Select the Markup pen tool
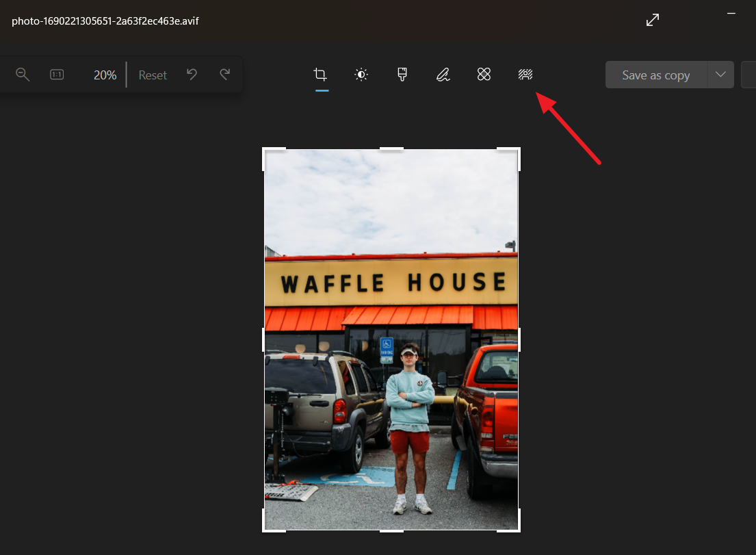Image resolution: width=756 pixels, height=555 pixels. (443, 75)
